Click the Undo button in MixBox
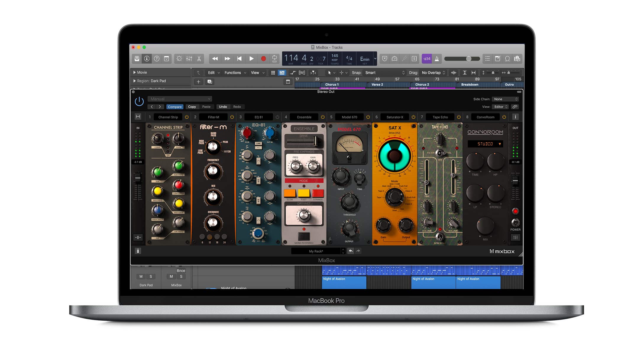 222,107
